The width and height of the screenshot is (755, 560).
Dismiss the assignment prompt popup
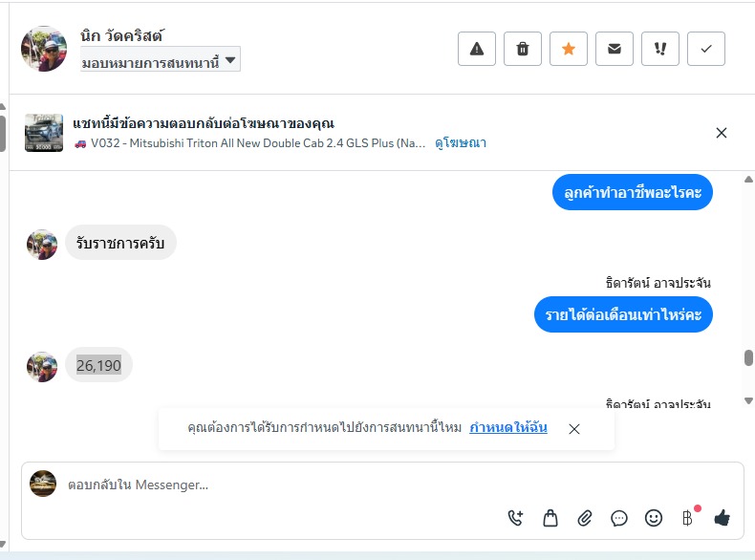click(x=574, y=429)
